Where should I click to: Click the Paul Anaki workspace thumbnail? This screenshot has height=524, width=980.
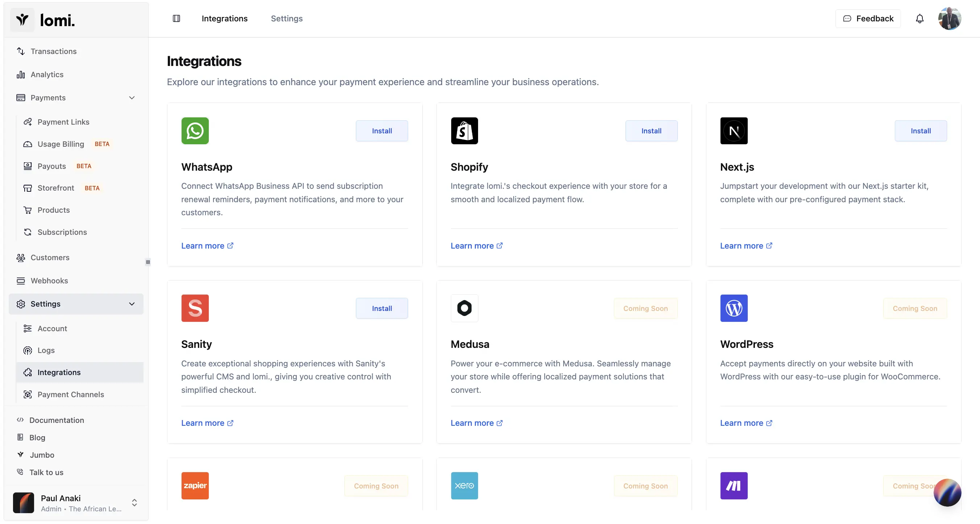(23, 503)
